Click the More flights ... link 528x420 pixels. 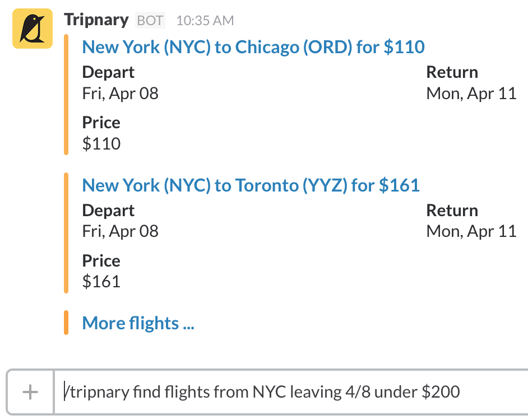(x=138, y=323)
